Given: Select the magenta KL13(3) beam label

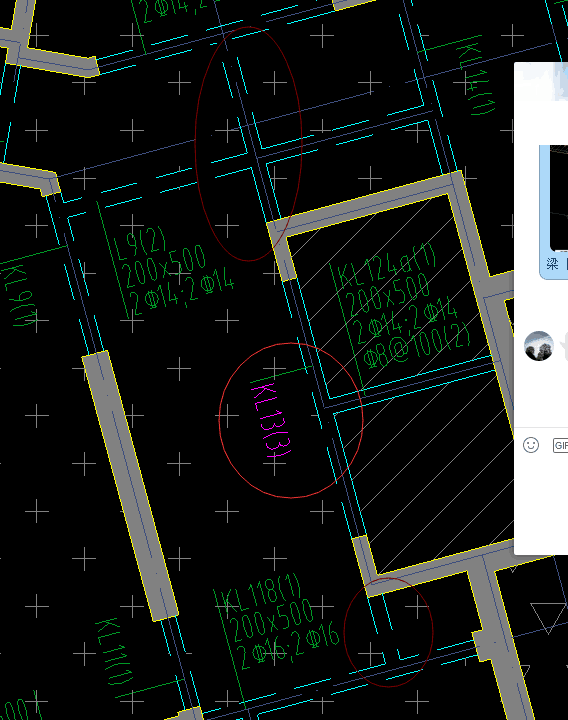Looking at the screenshot, I should click(272, 421).
